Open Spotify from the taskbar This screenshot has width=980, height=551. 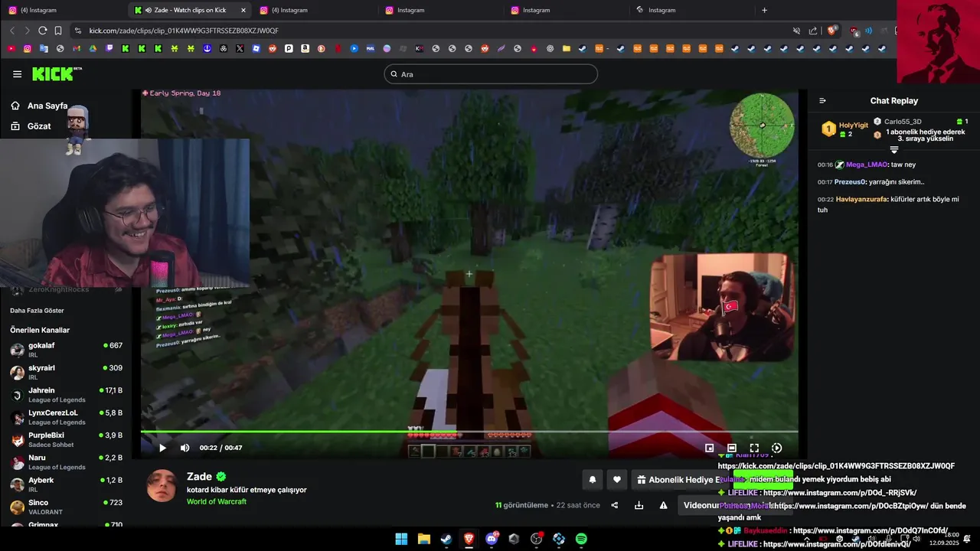point(581,539)
